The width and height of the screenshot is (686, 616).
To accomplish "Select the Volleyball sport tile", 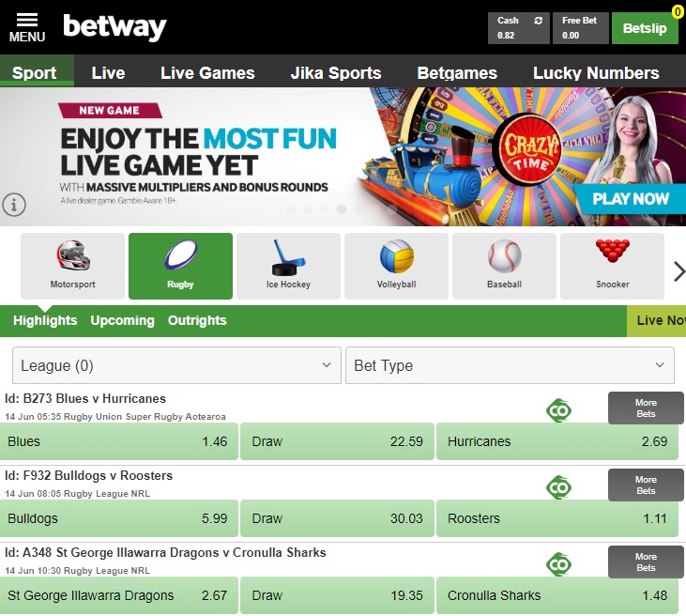I will click(396, 266).
